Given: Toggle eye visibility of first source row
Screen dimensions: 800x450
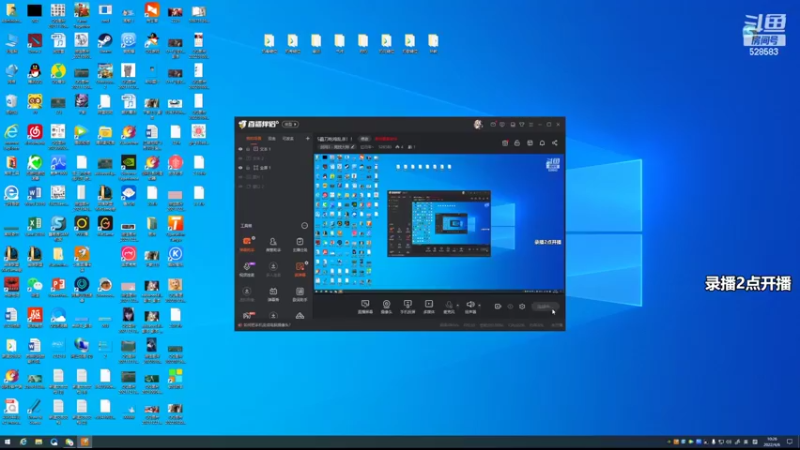Looking at the screenshot, I should pyautogui.click(x=240, y=149).
